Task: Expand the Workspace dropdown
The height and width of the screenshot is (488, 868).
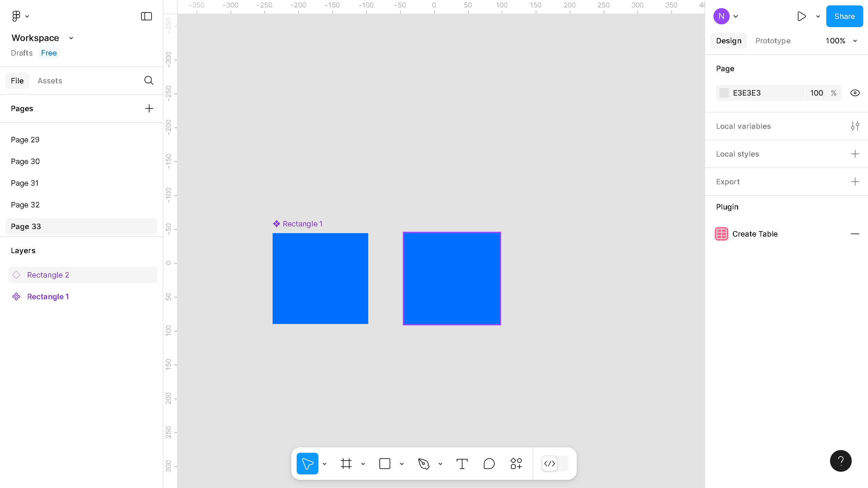Action: coord(71,38)
